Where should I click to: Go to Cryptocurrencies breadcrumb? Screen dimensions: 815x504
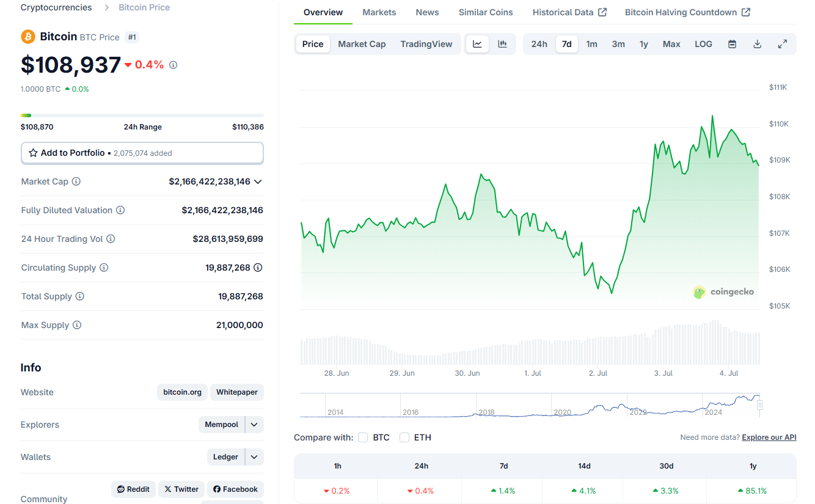coord(56,7)
